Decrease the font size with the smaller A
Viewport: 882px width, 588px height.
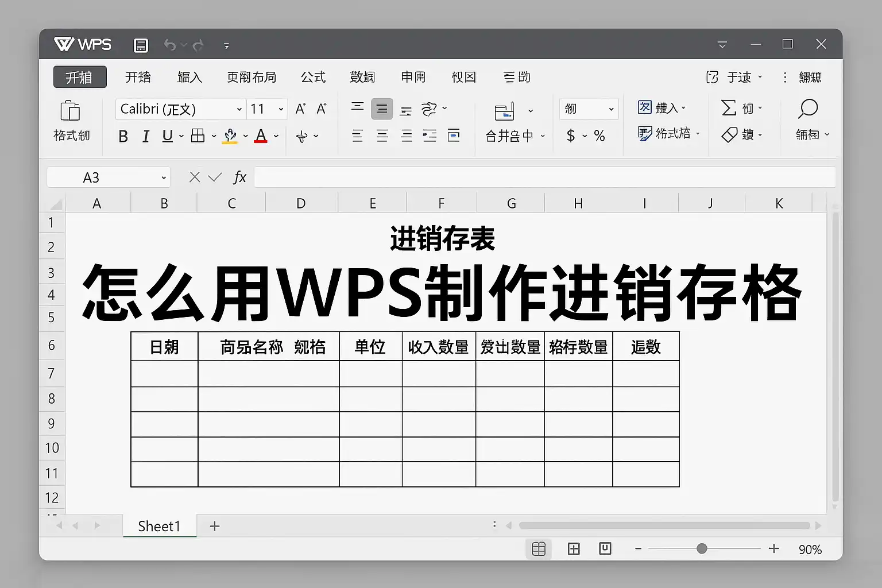(x=322, y=109)
